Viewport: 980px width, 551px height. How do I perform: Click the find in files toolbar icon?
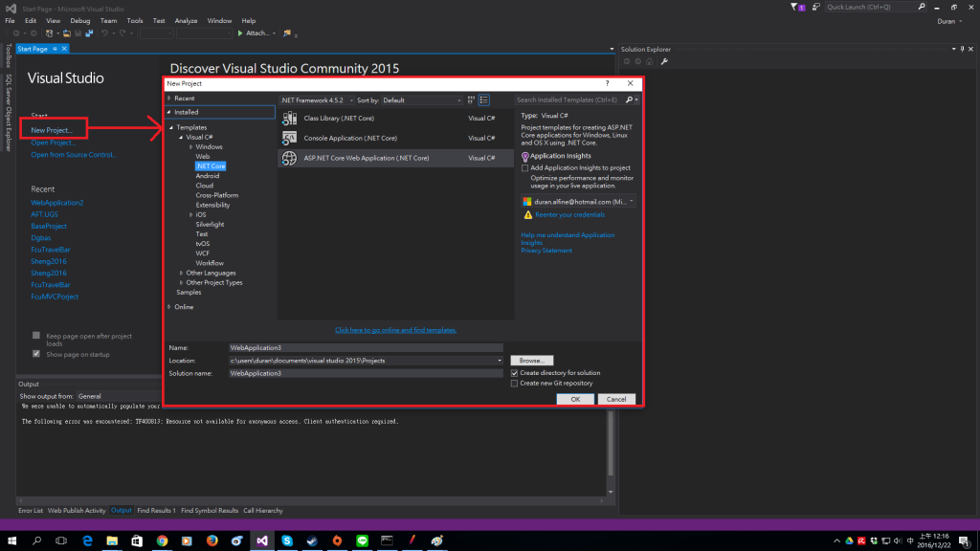287,33
